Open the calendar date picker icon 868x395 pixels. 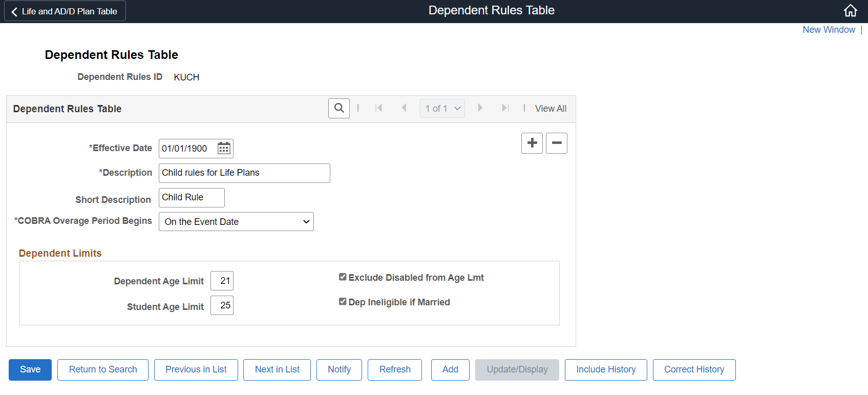pos(224,149)
